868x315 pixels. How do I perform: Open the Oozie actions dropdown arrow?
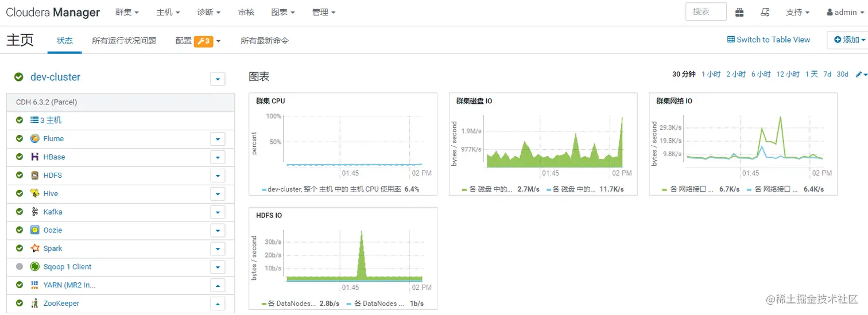tap(218, 231)
